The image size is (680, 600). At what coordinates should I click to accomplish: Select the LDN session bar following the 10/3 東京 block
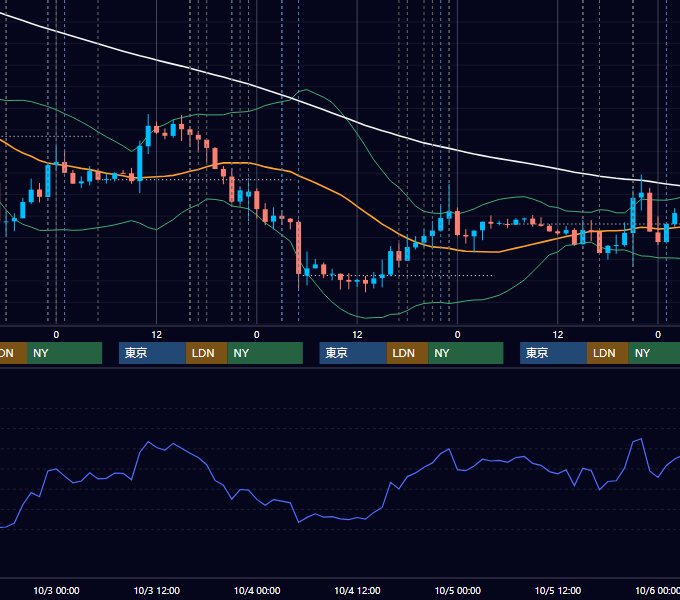(x=206, y=353)
